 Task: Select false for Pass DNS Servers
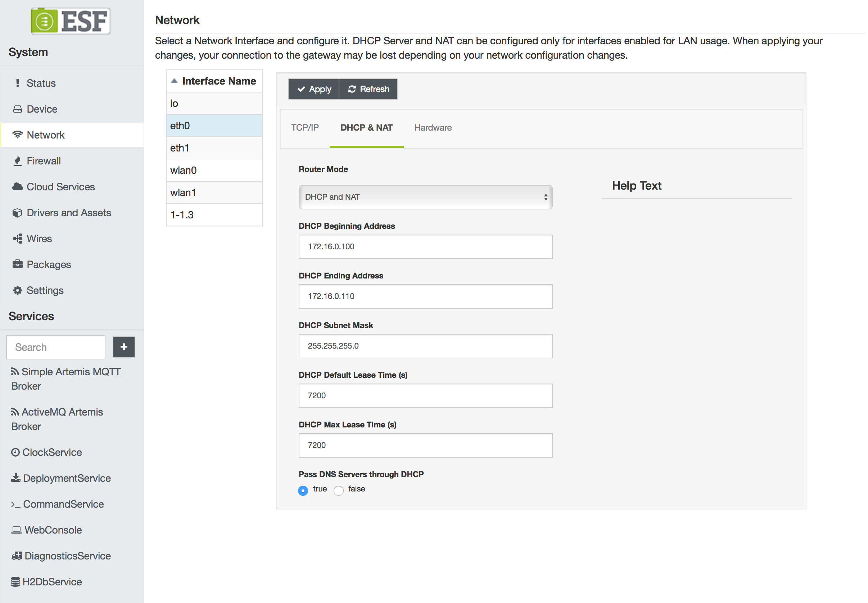339,490
